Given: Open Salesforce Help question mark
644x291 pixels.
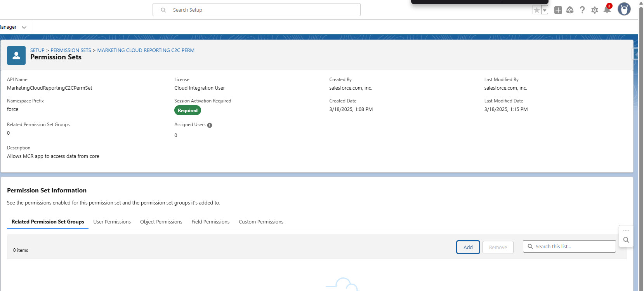Looking at the screenshot, I should 582,10.
